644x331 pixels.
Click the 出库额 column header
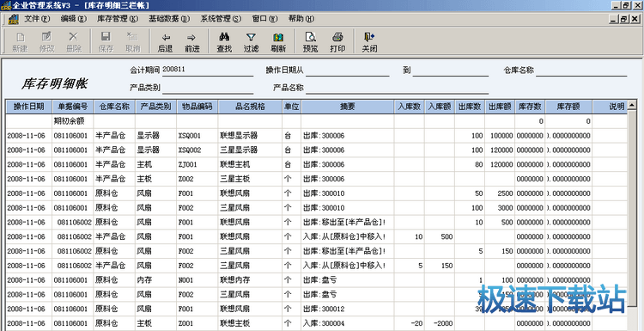(x=500, y=107)
